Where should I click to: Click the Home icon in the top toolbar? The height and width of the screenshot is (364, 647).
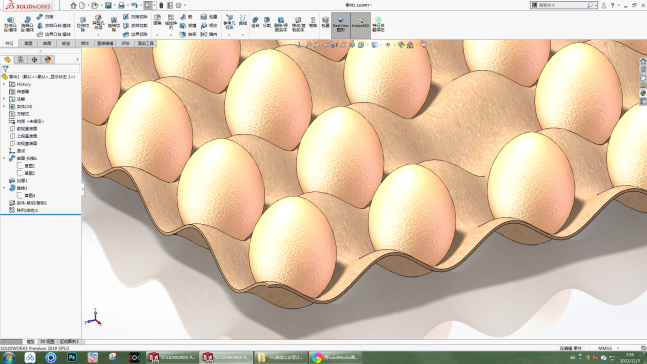click(x=73, y=5)
